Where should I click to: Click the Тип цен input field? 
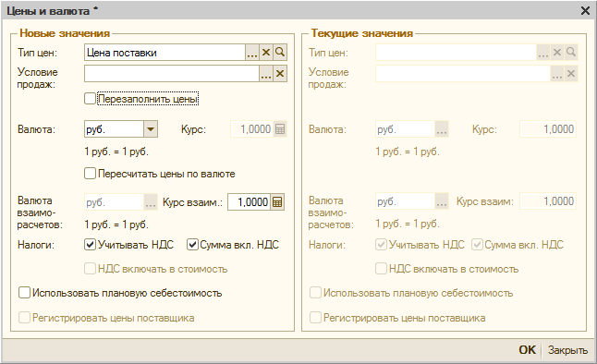pyautogui.click(x=164, y=53)
